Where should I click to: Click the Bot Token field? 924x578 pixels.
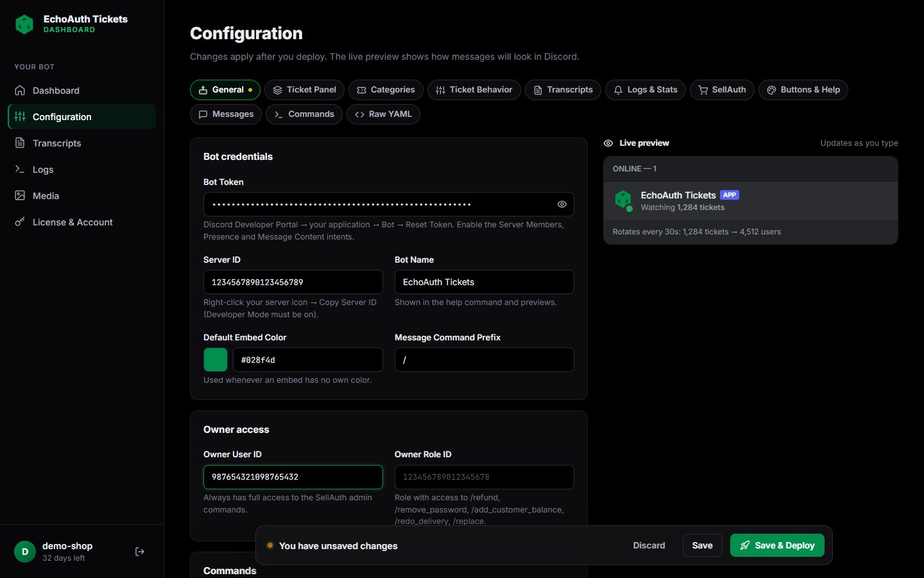coord(389,204)
